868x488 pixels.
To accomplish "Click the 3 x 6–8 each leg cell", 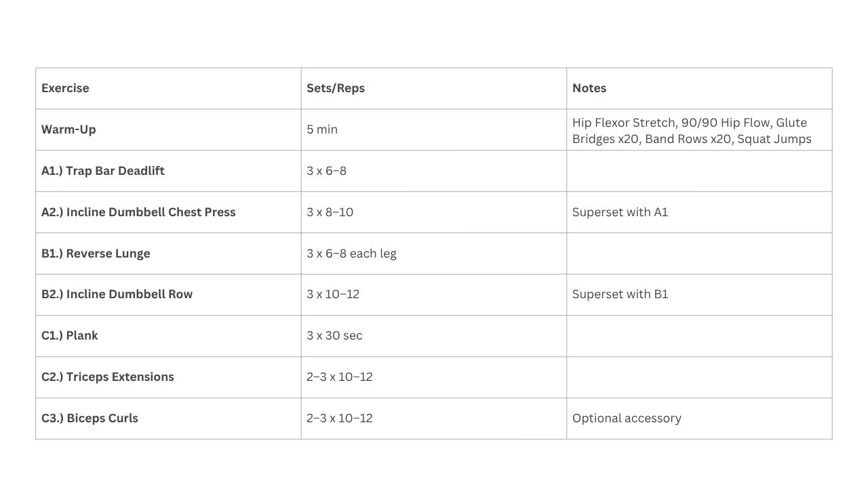I will coord(351,253).
